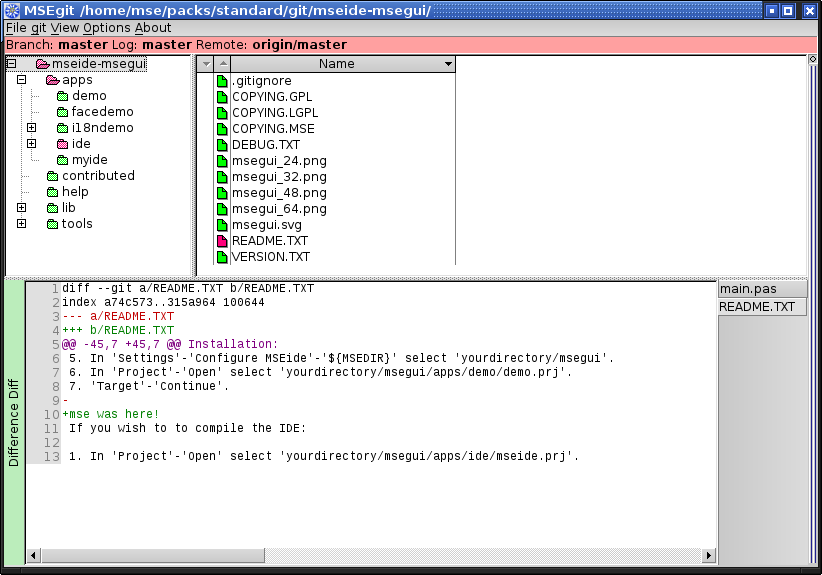Expand the lib directory node
The width and height of the screenshot is (822, 575).
(21, 208)
